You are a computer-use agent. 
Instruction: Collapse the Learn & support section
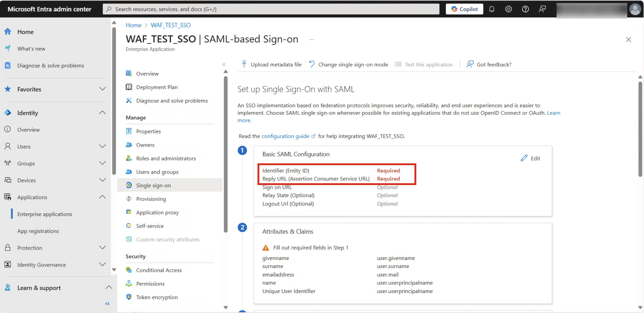pyautogui.click(x=109, y=288)
